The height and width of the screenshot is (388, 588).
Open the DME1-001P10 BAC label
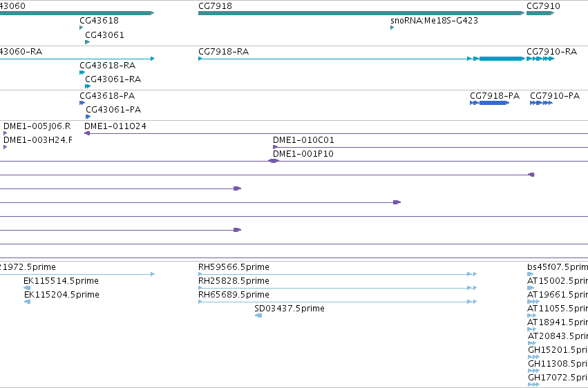[303, 153]
